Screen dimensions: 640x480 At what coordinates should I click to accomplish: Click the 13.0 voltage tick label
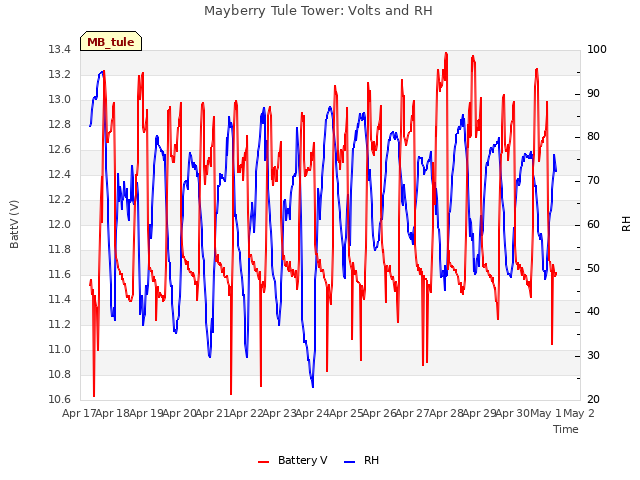[60, 100]
